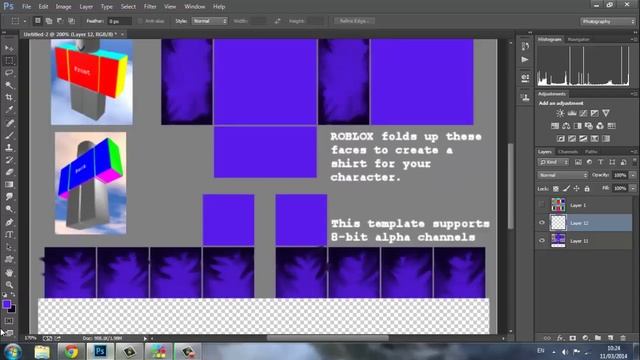Open the layer filter Kind dropdown
Screen dimensions: 640x360
(x=553, y=162)
